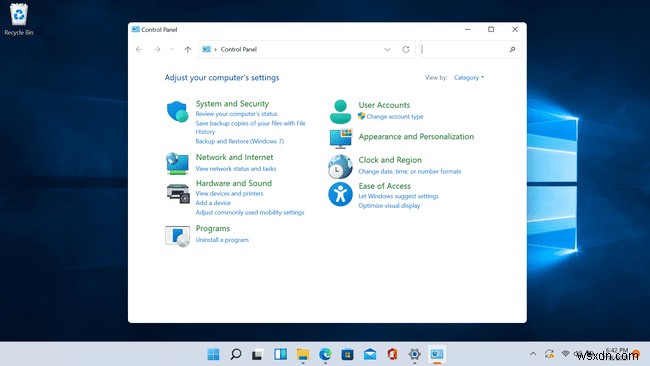Open Programs category heading
The height and width of the screenshot is (366, 650).
pyautogui.click(x=213, y=229)
